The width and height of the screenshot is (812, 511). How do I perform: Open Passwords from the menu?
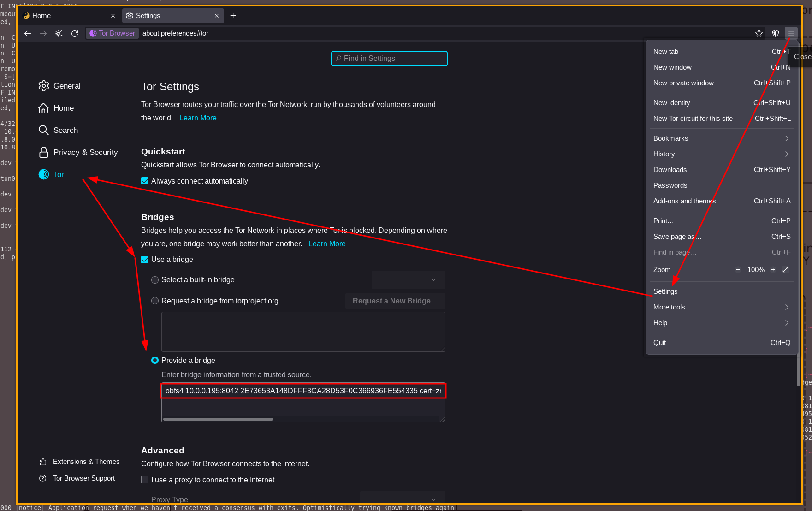pyautogui.click(x=722, y=185)
